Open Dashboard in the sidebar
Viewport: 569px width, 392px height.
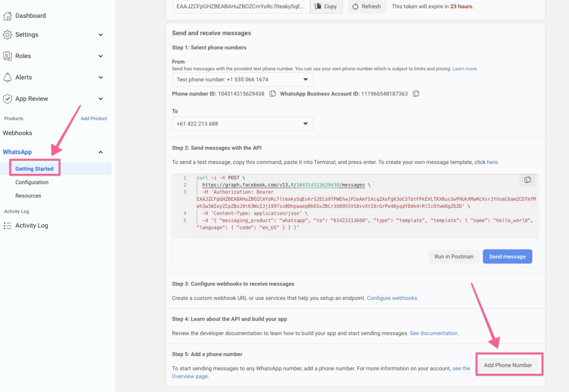point(31,16)
